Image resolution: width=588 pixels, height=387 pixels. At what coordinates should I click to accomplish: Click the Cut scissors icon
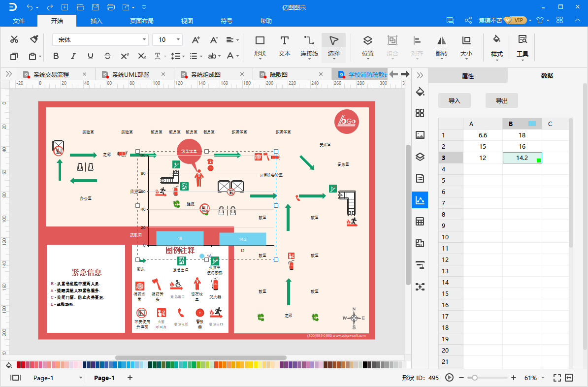pyautogui.click(x=14, y=39)
